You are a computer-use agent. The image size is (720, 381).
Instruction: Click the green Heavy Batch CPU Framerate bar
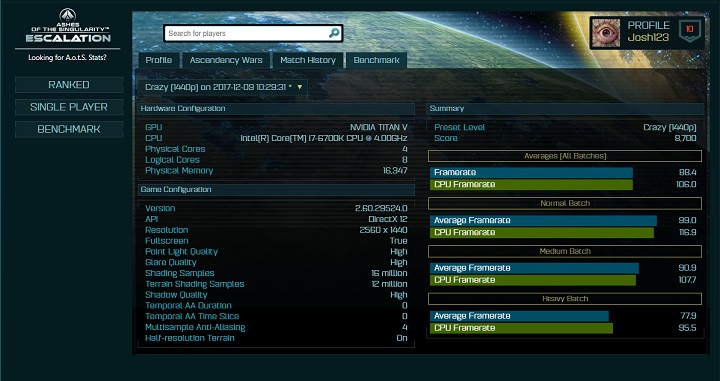tap(521, 328)
